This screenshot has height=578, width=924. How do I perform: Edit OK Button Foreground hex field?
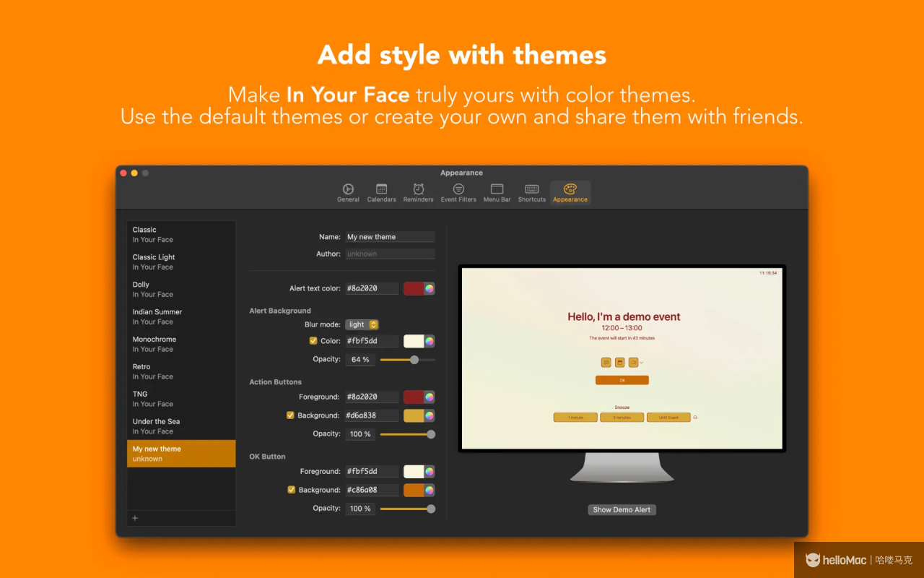pyautogui.click(x=372, y=471)
